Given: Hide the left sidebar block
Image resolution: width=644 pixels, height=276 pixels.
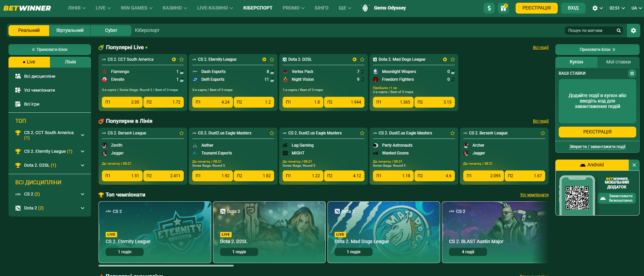Looking at the screenshot, I should point(50,50).
